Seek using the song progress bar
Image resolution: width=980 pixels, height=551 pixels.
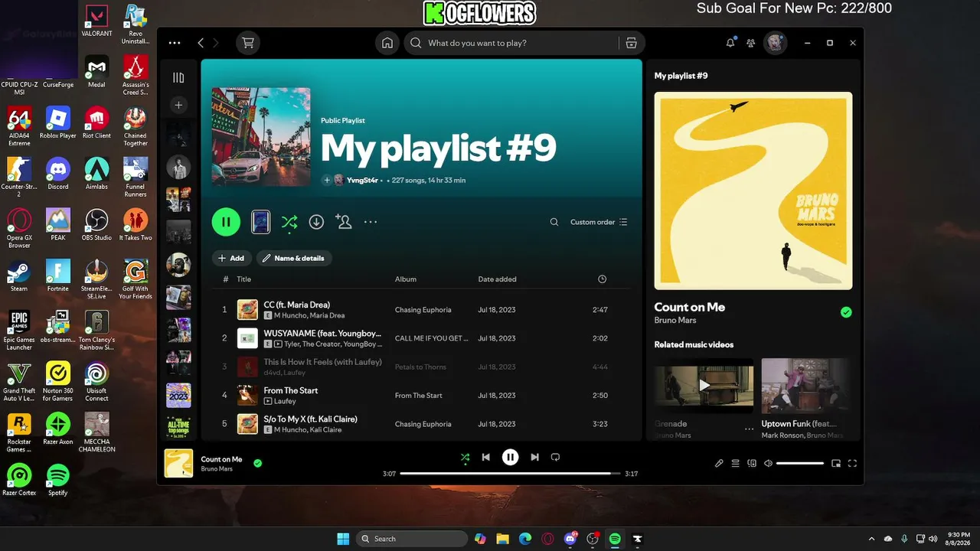[x=510, y=474]
